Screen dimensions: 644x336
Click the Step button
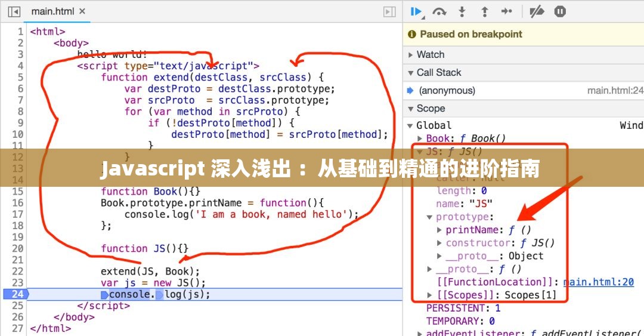506,11
